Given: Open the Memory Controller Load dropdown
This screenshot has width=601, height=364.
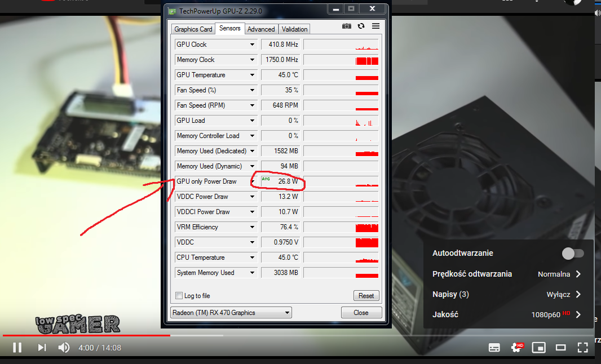Looking at the screenshot, I should [x=252, y=136].
